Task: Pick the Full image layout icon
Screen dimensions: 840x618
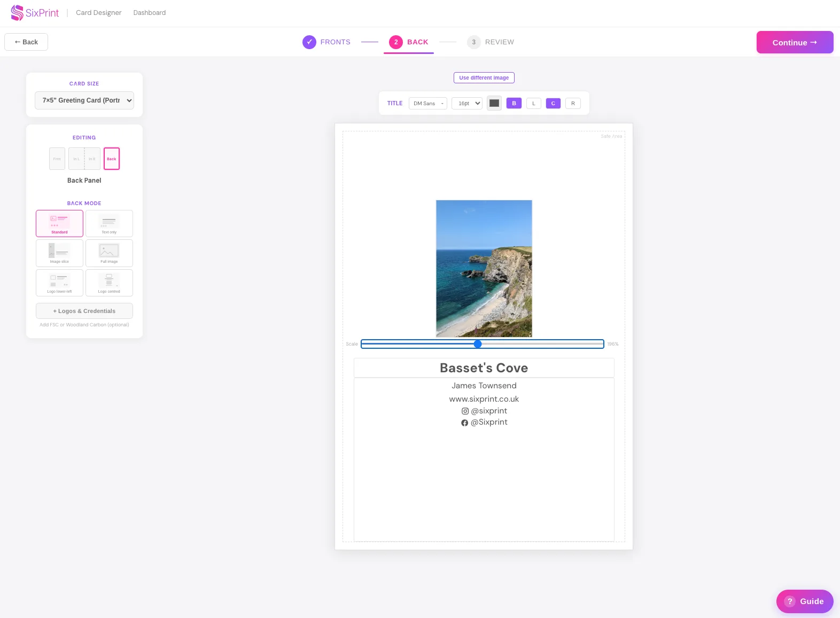Action: 109,253
